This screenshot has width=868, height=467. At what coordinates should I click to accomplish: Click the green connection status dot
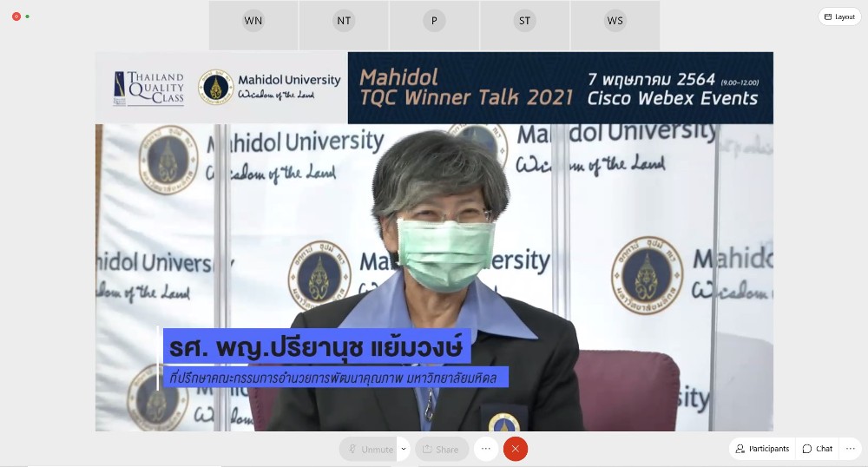pyautogui.click(x=28, y=16)
